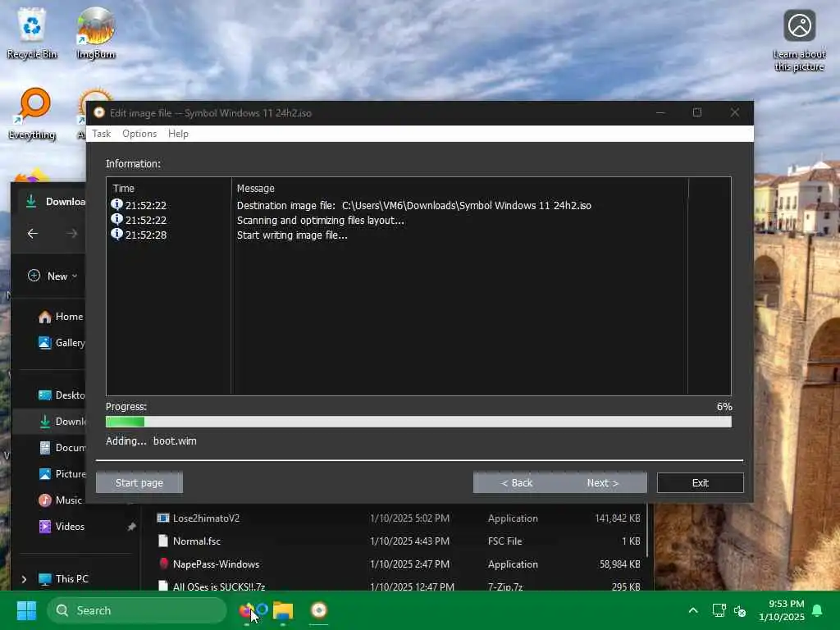Maximize the Edit image file window
The image size is (840, 630).
point(697,112)
